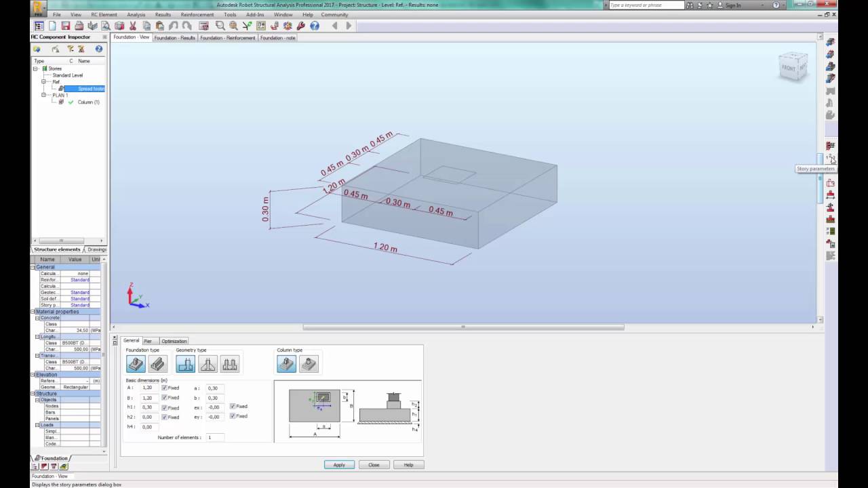Toggle the Fixed checkbox for ey
868x488 pixels.
coord(233,415)
